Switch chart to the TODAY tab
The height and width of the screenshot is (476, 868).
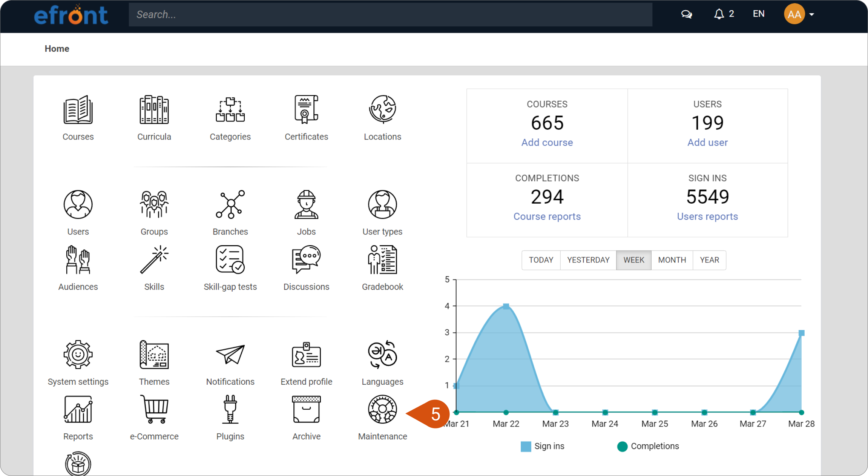[541, 260]
